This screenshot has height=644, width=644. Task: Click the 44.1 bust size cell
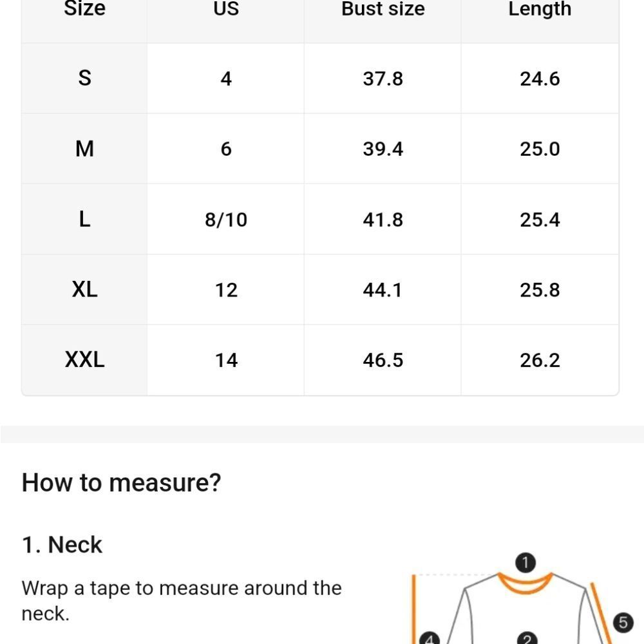tap(383, 290)
